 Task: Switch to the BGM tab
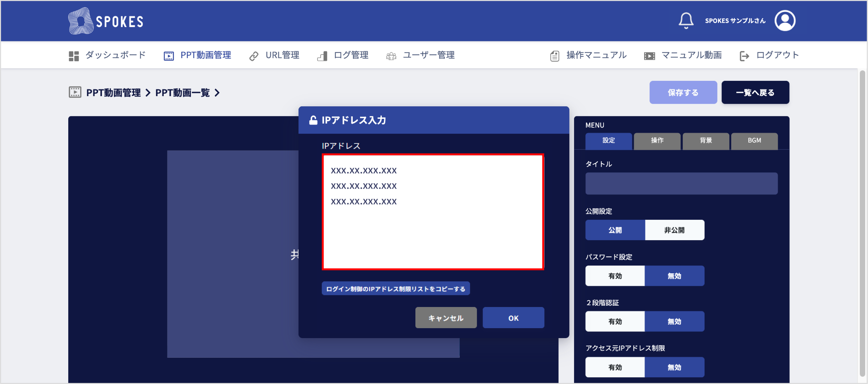754,141
